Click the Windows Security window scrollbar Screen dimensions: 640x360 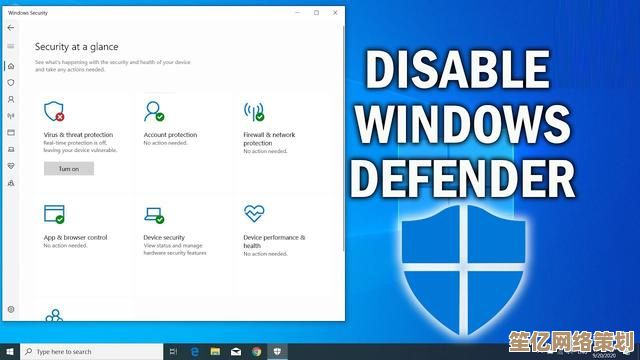(x=344, y=139)
